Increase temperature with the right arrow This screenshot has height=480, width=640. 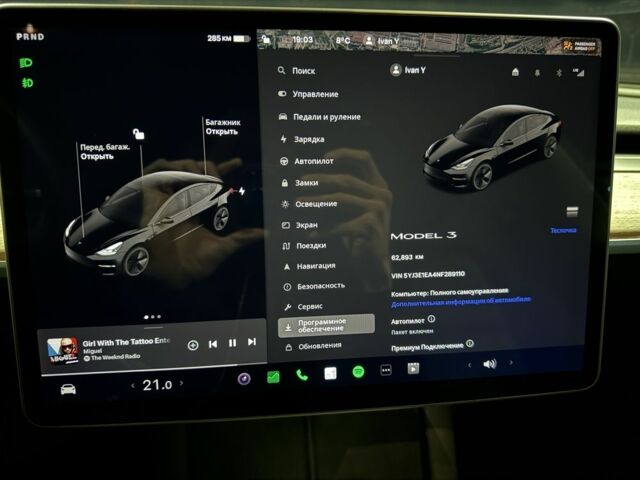tap(182, 383)
